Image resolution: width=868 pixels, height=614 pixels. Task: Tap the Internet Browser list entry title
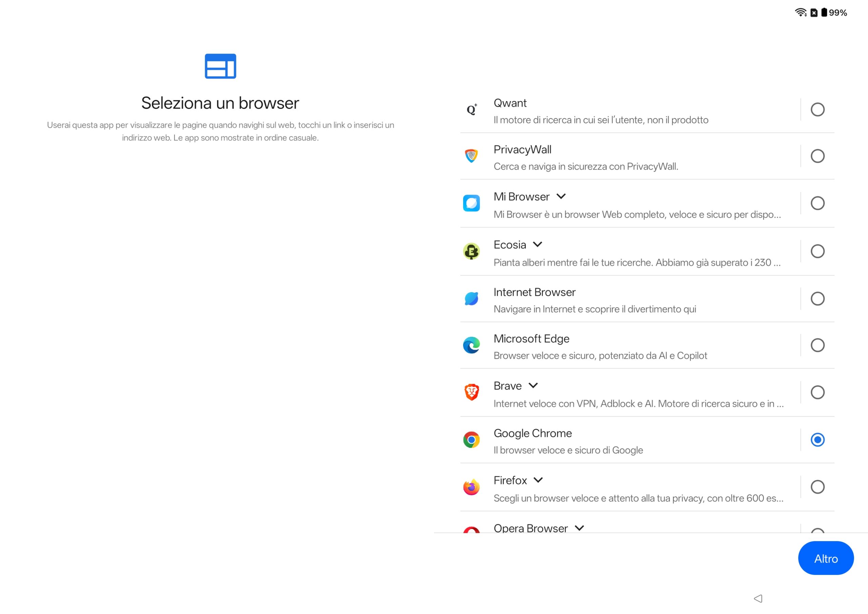pyautogui.click(x=534, y=292)
